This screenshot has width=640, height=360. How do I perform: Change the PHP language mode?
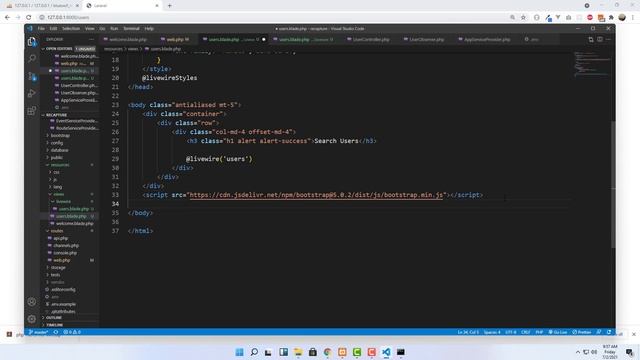(x=539, y=332)
